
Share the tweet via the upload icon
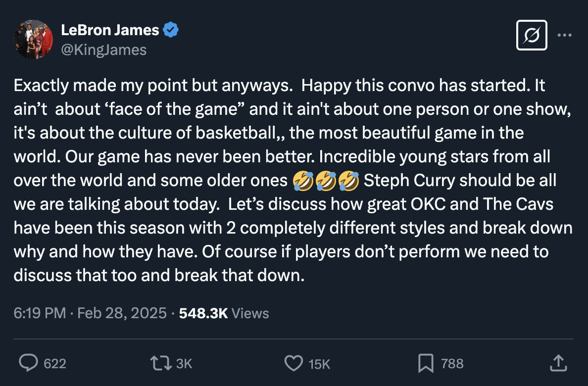point(558,363)
